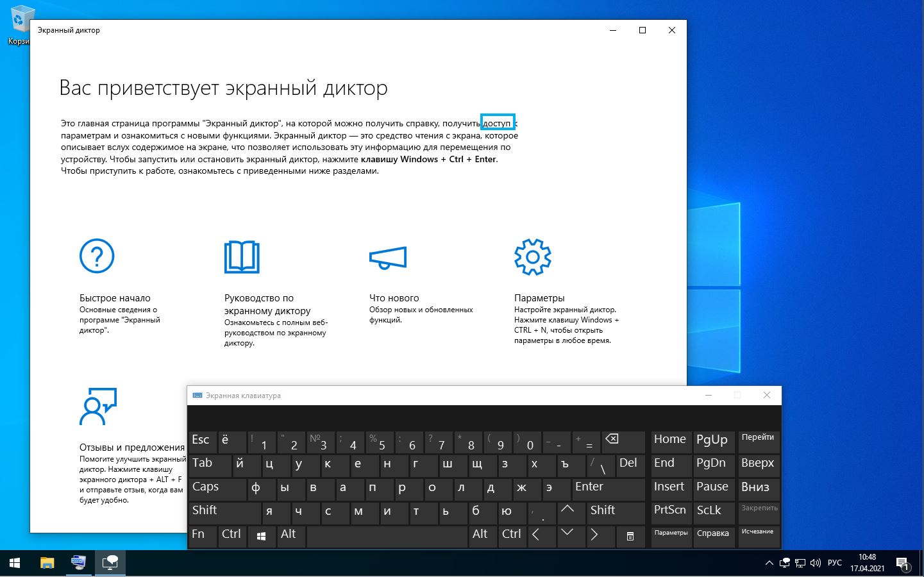Open the notification center icon
The width and height of the screenshot is (924, 577).
(x=903, y=564)
